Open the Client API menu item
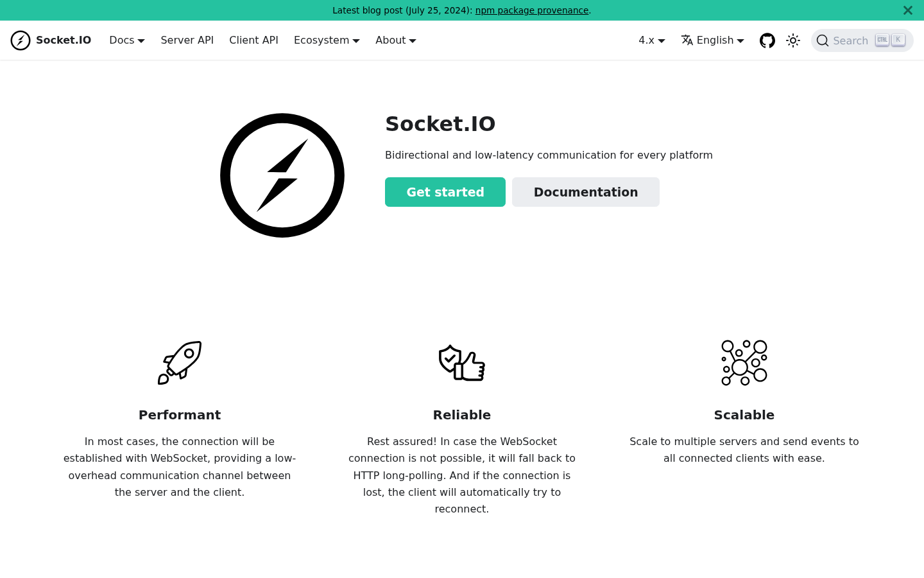924x578 pixels. pyautogui.click(x=253, y=40)
